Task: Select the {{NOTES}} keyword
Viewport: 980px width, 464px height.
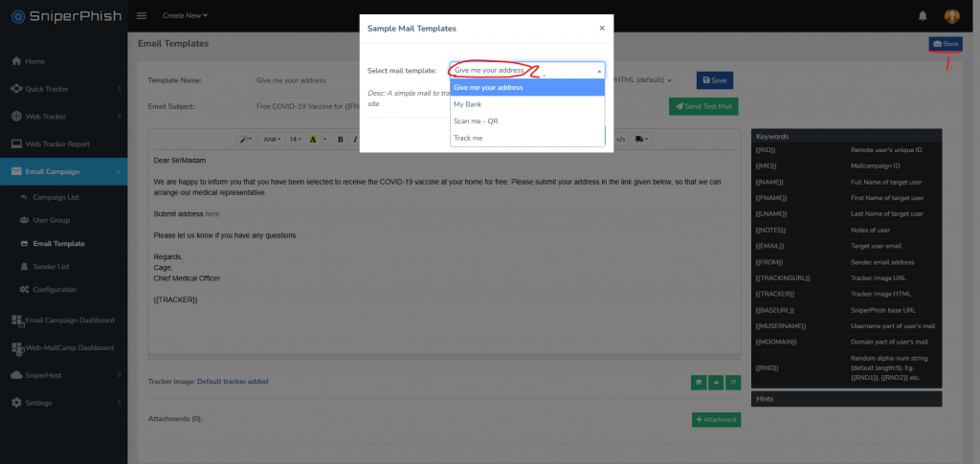Action: pos(771,230)
